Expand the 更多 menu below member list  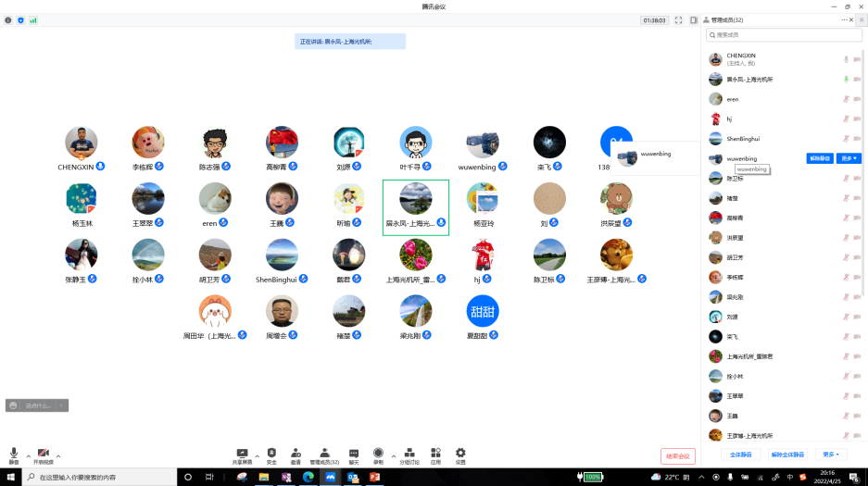tap(830, 455)
